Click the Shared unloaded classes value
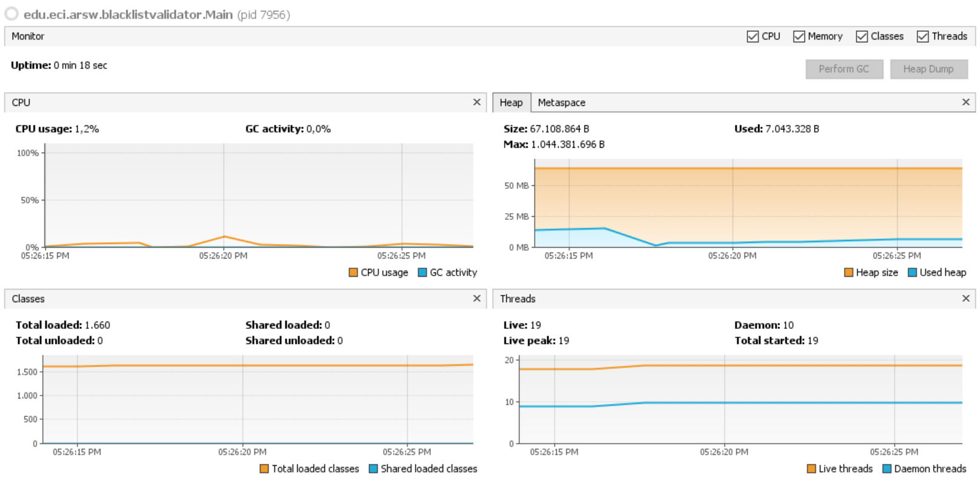980x482 pixels. tap(340, 341)
